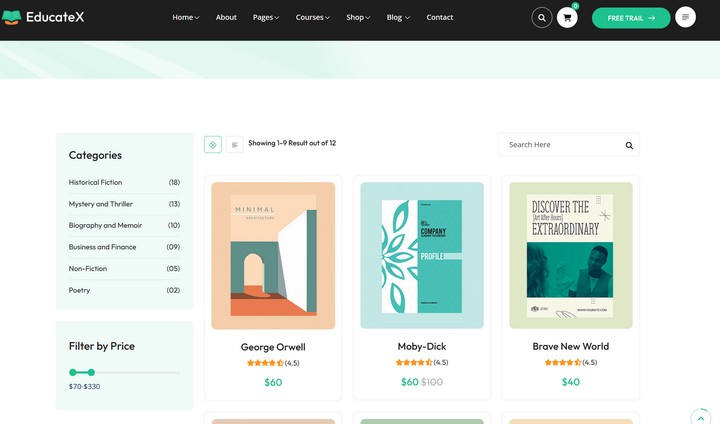The height and width of the screenshot is (424, 720).
Task: Click 'Showing 1-9 Result out of 12'
Action: (x=292, y=143)
